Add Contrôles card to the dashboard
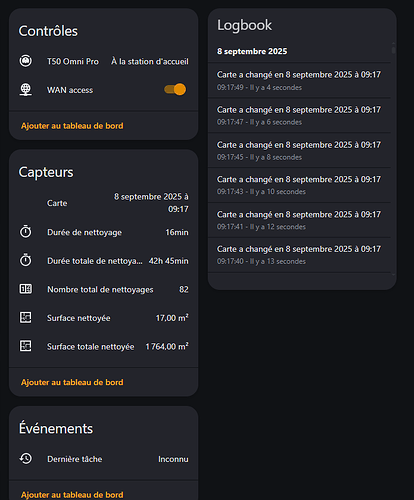The height and width of the screenshot is (500, 414). 72,126
